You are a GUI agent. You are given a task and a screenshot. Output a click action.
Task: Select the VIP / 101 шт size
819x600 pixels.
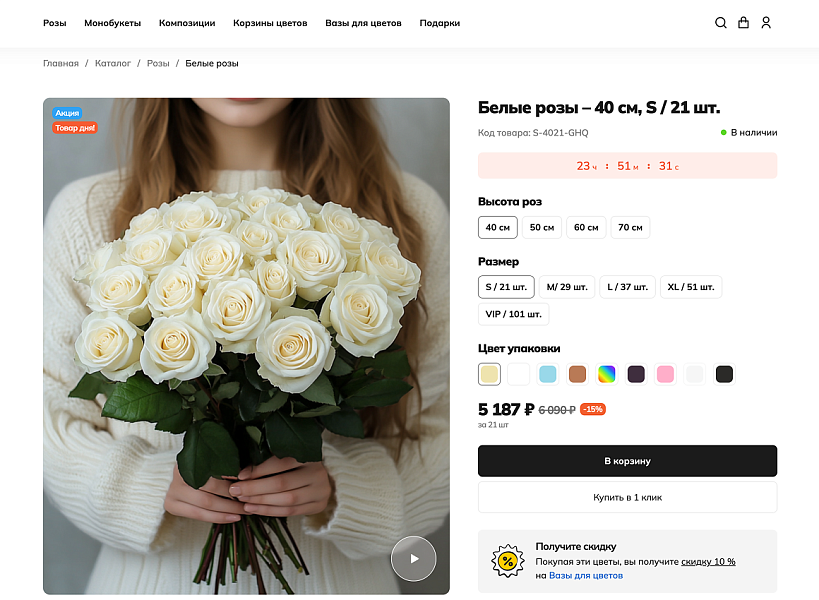pos(513,313)
